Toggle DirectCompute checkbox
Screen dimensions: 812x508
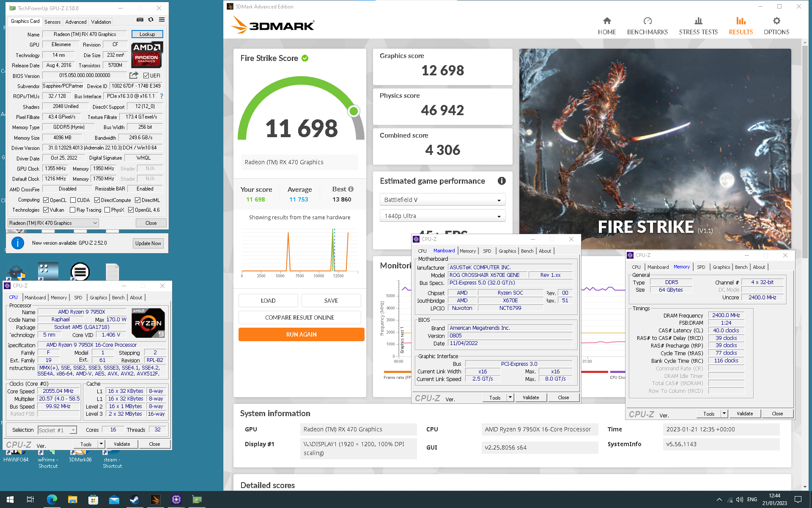[97, 200]
